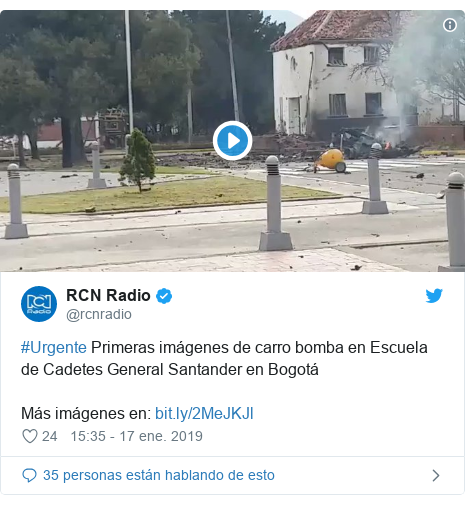Click the 'Más imágenes en:' text

click(x=86, y=414)
